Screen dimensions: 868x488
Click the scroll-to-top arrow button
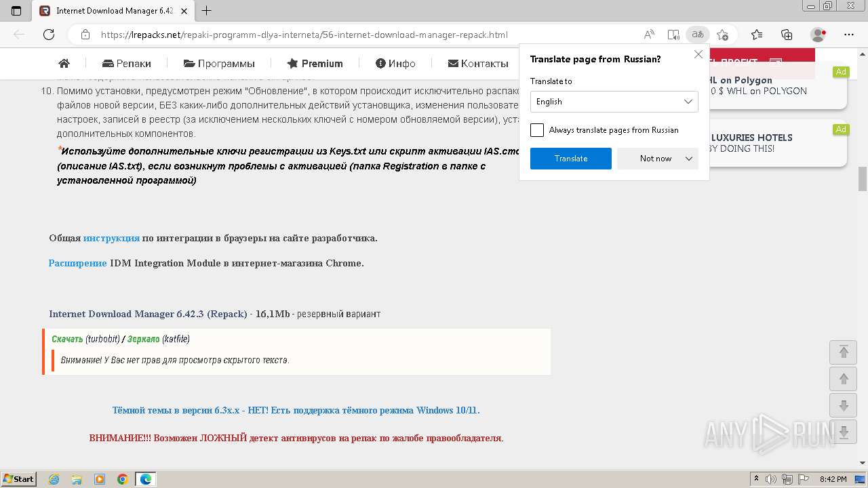coord(844,352)
